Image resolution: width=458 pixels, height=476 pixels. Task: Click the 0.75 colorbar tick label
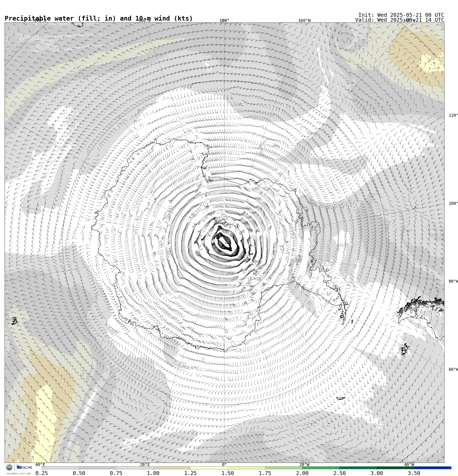point(116,473)
